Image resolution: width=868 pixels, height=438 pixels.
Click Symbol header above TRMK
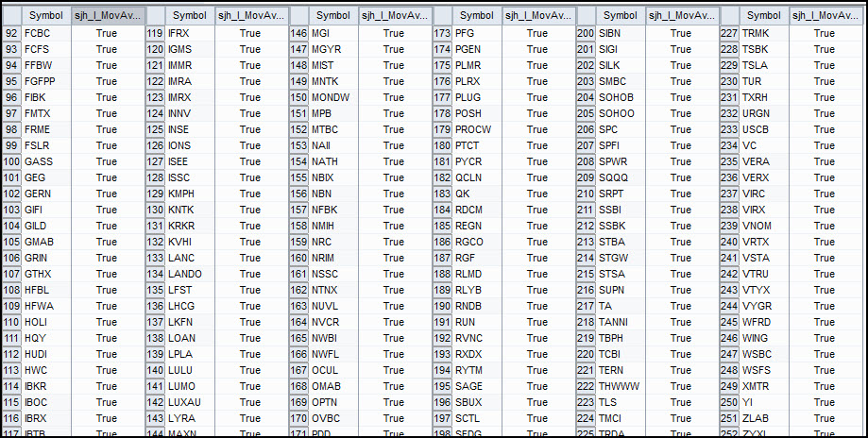(x=764, y=16)
